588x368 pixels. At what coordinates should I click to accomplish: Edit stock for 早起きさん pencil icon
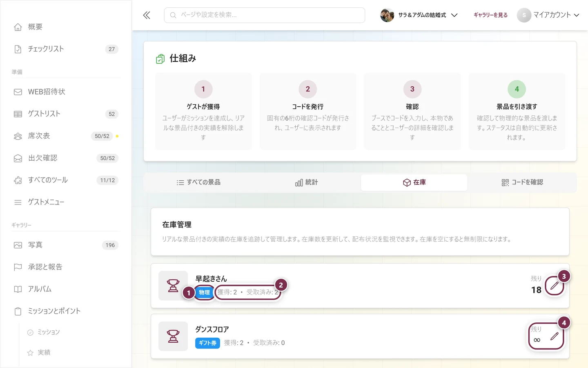(x=555, y=286)
